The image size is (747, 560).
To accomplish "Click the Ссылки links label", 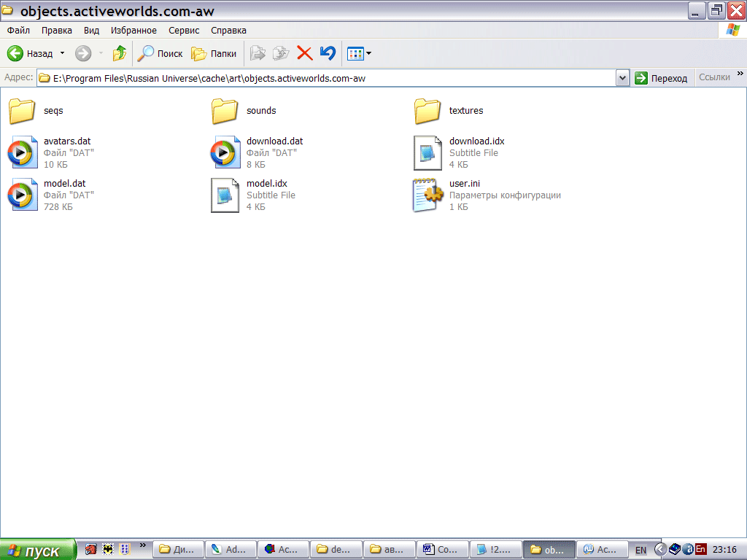I will click(x=714, y=77).
